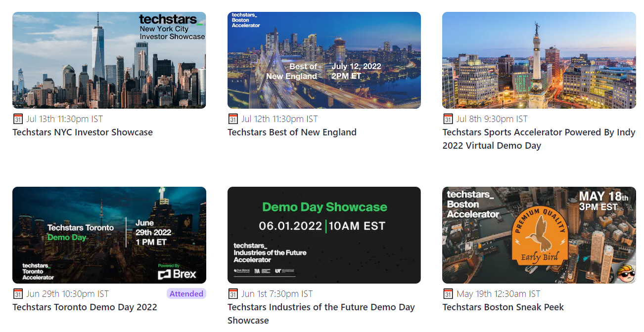Image resolution: width=644 pixels, height=332 pixels.
Task: Select the May 19th 12:30am IST date
Action: click(499, 294)
